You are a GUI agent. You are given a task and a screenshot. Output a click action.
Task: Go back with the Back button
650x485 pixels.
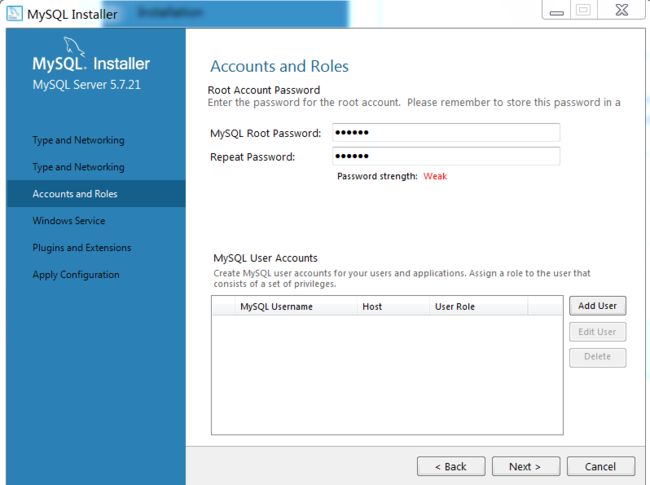point(451,467)
